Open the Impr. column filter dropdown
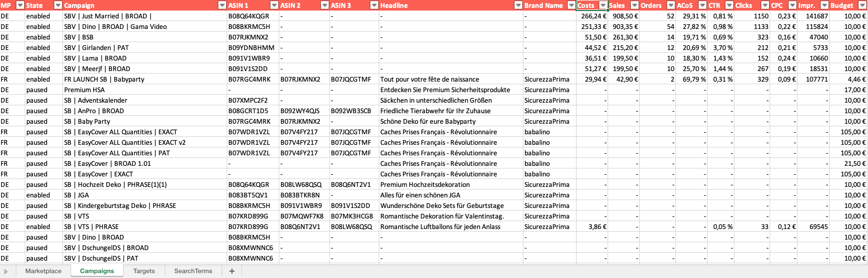868x278 pixels. click(824, 5)
